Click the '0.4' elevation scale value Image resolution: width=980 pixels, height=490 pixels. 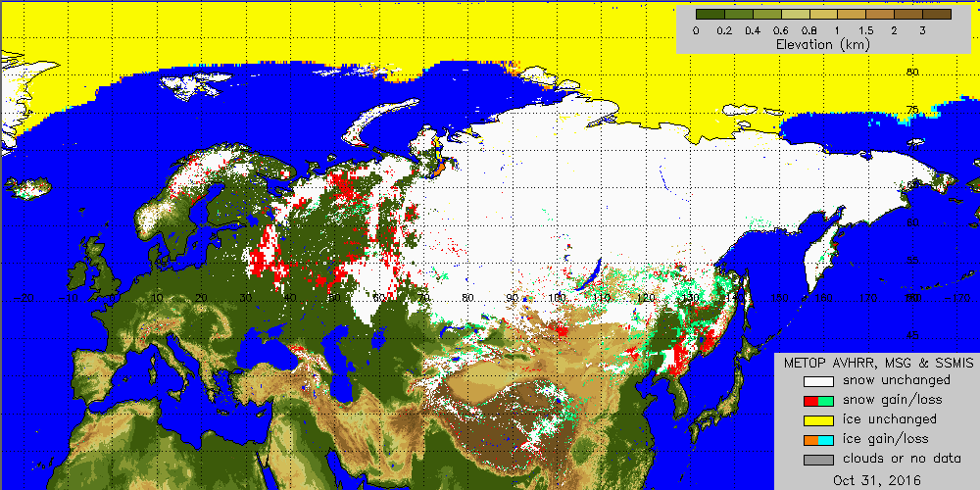click(x=753, y=30)
